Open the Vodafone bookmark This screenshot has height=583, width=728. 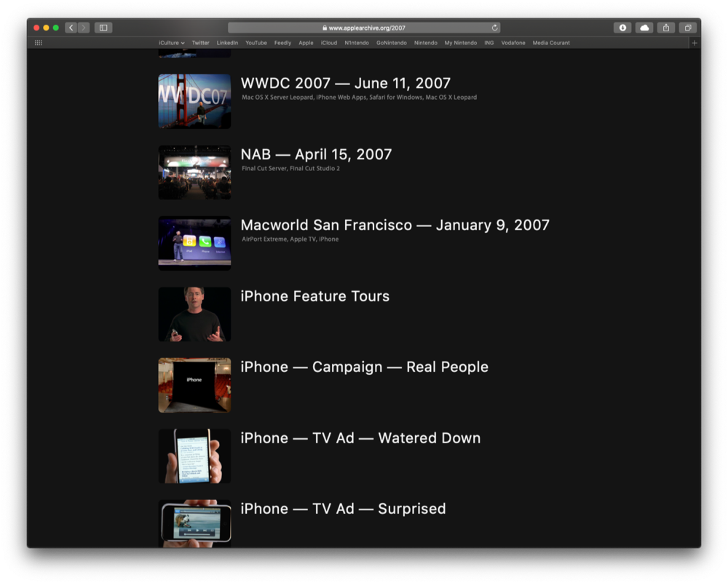click(513, 43)
